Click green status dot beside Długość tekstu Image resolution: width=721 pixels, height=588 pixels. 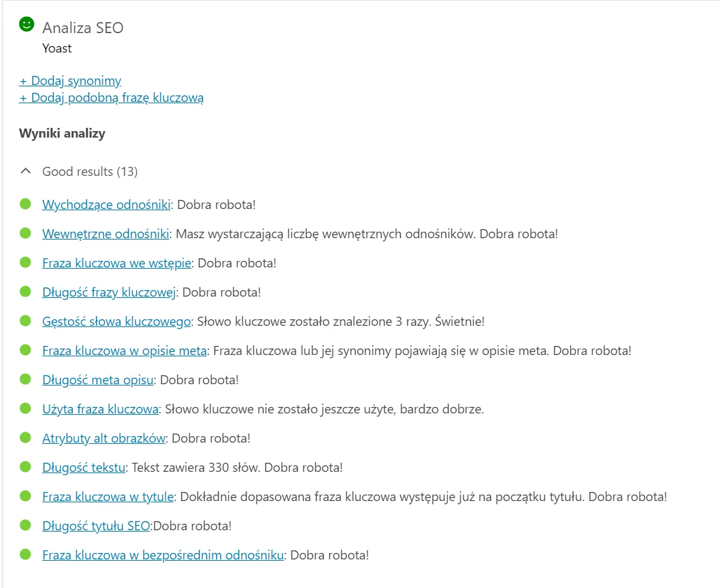[26, 467]
